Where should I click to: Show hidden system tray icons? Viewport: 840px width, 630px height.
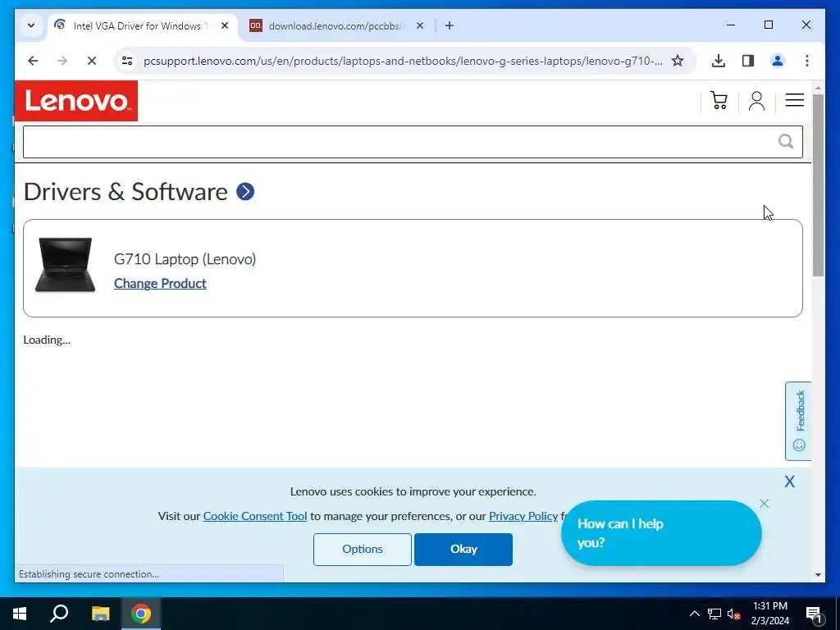[x=694, y=614]
